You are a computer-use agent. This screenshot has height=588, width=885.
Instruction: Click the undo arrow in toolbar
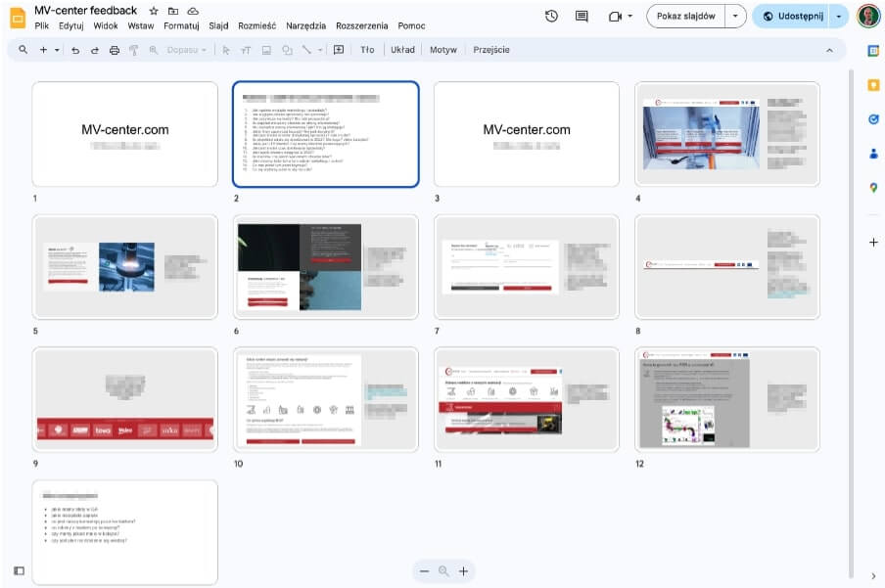click(75, 50)
